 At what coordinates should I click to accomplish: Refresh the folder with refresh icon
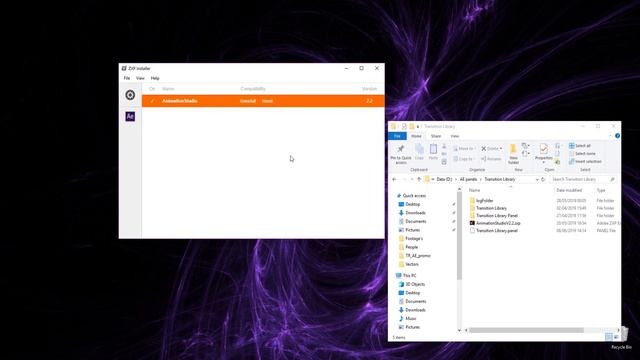pyautogui.click(x=543, y=179)
